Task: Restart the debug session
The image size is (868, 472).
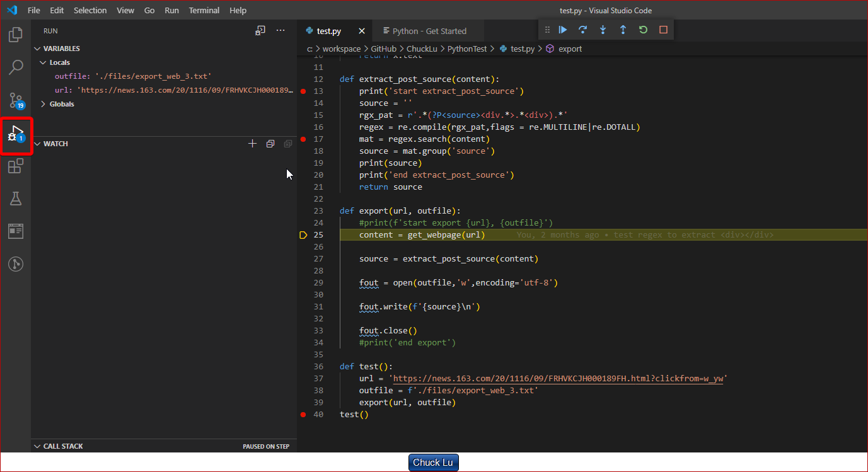Action: point(643,30)
